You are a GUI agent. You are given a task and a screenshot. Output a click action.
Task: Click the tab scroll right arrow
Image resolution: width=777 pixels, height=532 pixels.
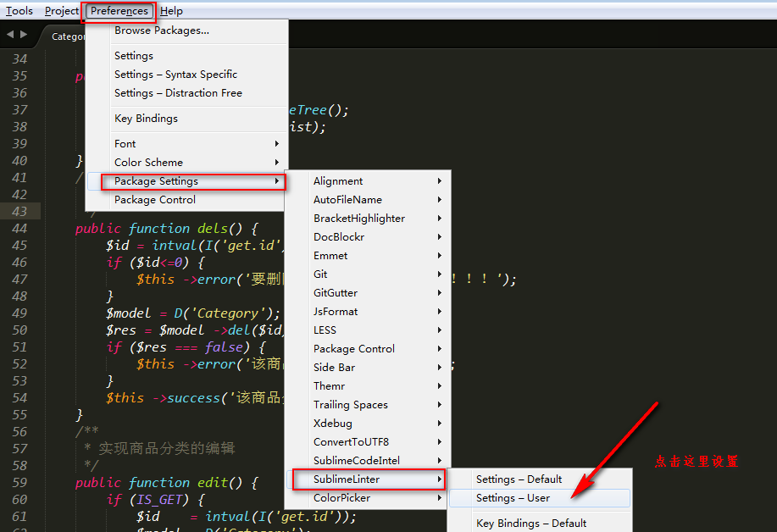24,35
